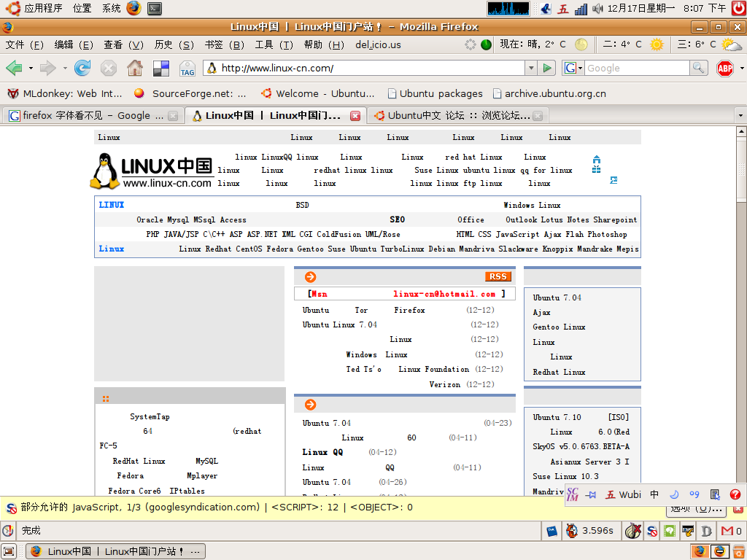
Task: Toggle SCIM half/full width moon button
Action: point(674,494)
